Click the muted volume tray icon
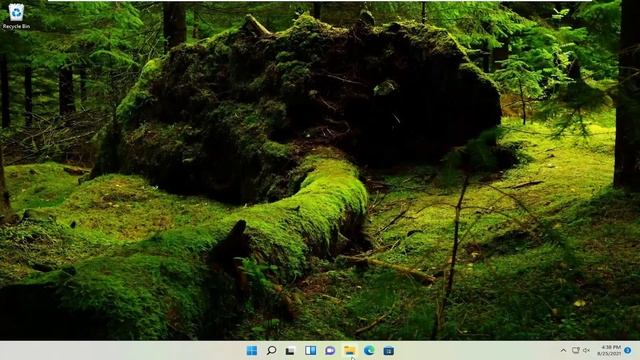The width and height of the screenshot is (640, 360). click(x=587, y=350)
